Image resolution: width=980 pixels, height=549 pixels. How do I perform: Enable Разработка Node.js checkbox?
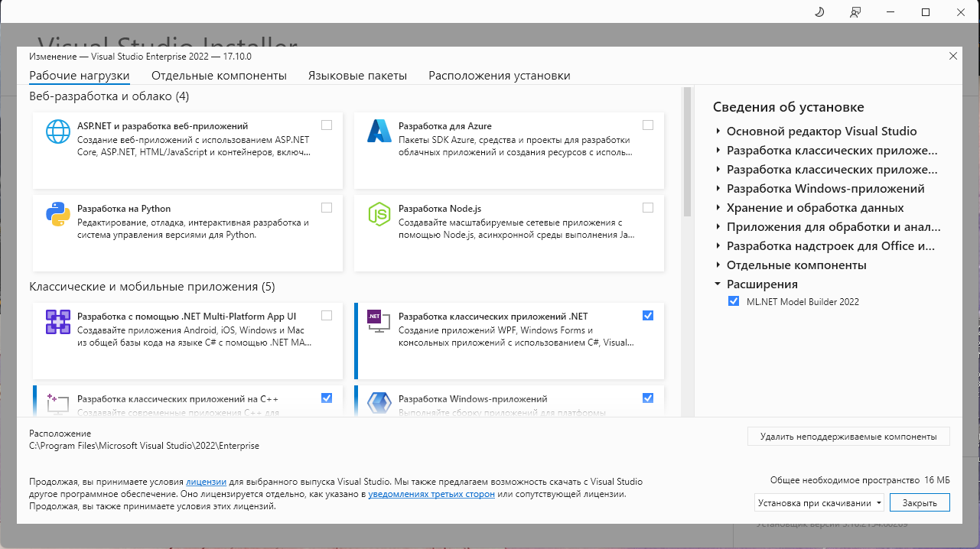coord(648,207)
